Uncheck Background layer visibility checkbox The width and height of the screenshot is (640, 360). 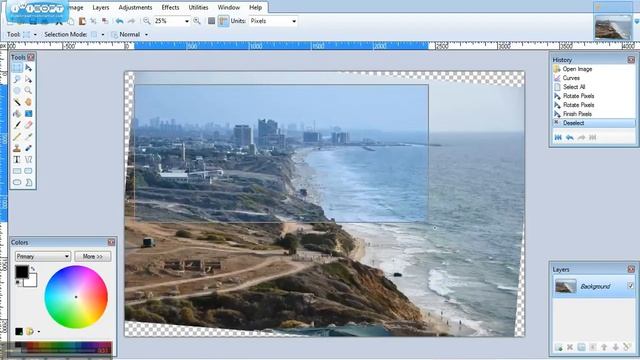pyautogui.click(x=631, y=286)
